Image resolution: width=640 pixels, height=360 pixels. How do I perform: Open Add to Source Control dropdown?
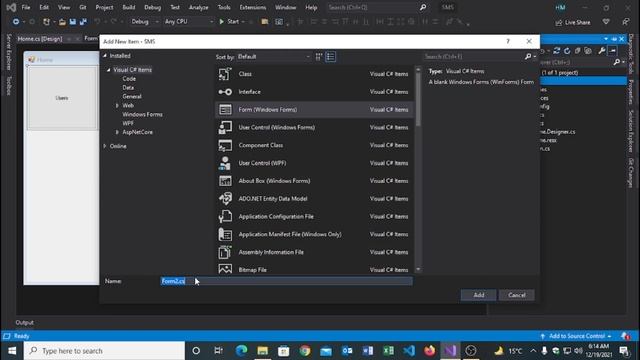click(576, 336)
